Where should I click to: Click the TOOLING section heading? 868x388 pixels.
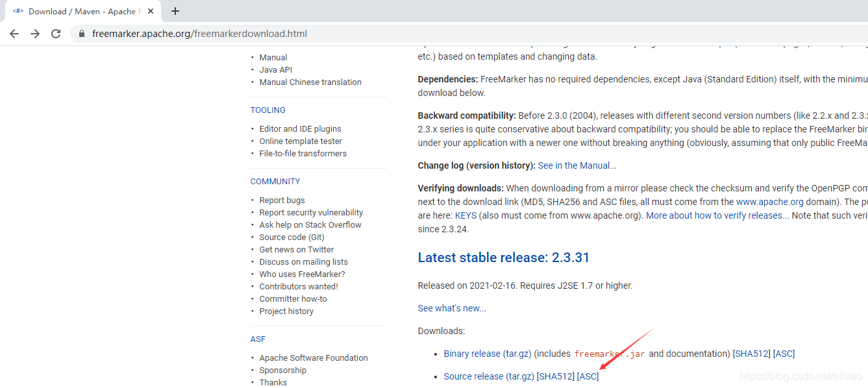[268, 110]
